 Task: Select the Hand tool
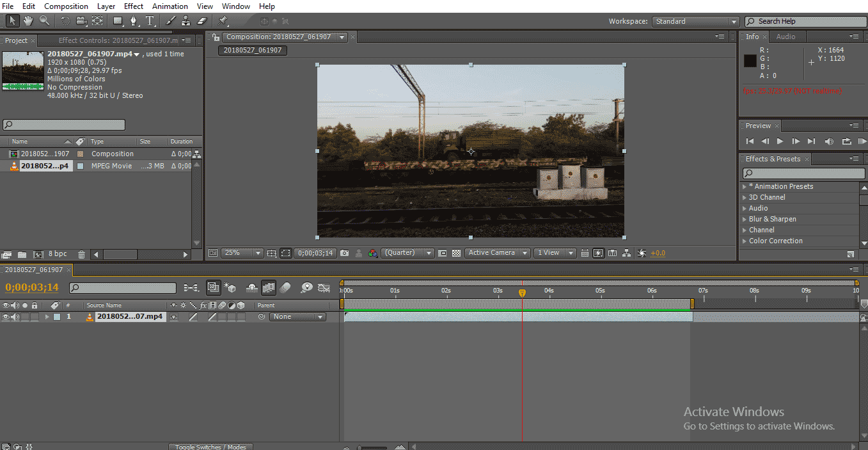coord(28,21)
